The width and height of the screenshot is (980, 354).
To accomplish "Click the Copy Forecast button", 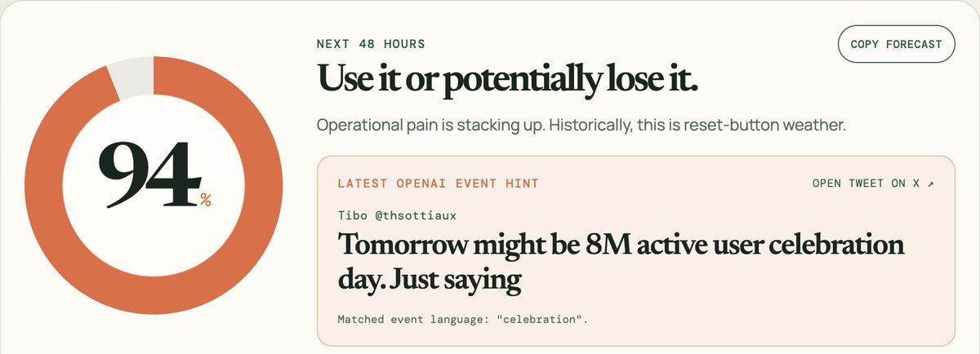I will 897,44.
